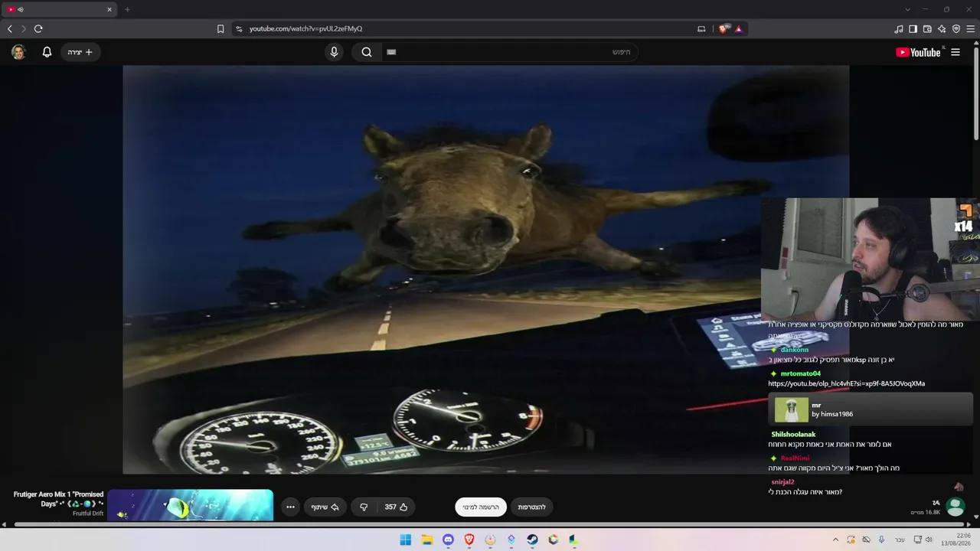Screen dimensions: 980x551
Task: Click the page horizontal scrollbar
Action: [x=490, y=524]
